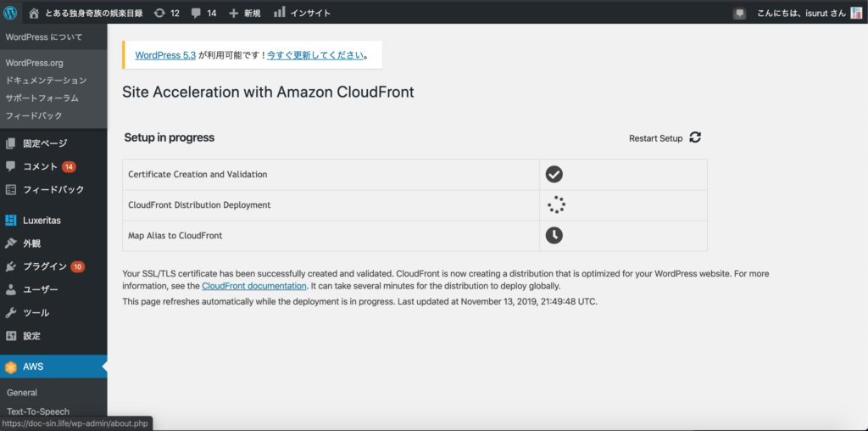868x431 pixels.
Task: Click the Site Acceleration with Amazon CloudFront title
Action: tap(268, 92)
